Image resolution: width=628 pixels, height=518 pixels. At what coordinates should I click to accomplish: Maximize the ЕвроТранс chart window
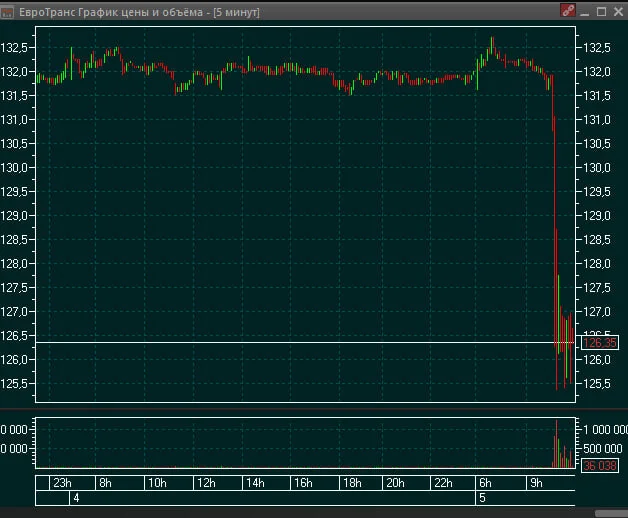coord(601,12)
